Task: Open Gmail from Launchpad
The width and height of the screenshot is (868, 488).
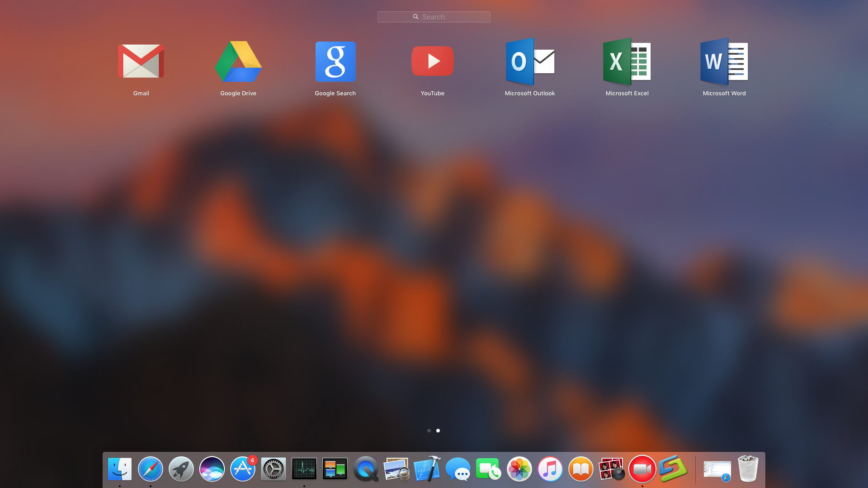Action: (x=141, y=61)
